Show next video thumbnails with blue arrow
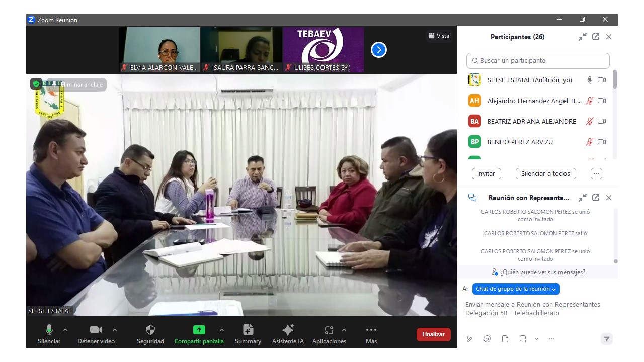The height and width of the screenshot is (362, 644). pos(378,50)
